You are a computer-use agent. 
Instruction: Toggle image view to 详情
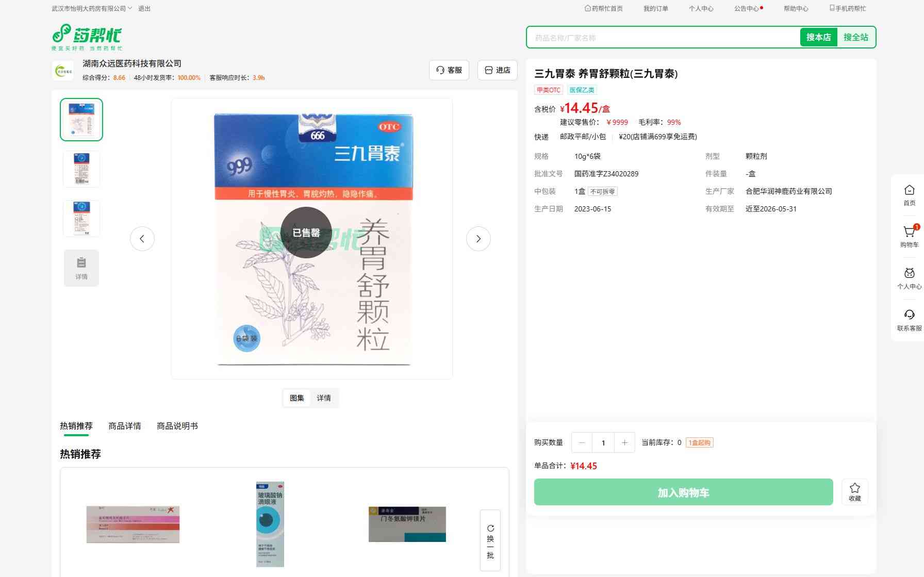[324, 398]
